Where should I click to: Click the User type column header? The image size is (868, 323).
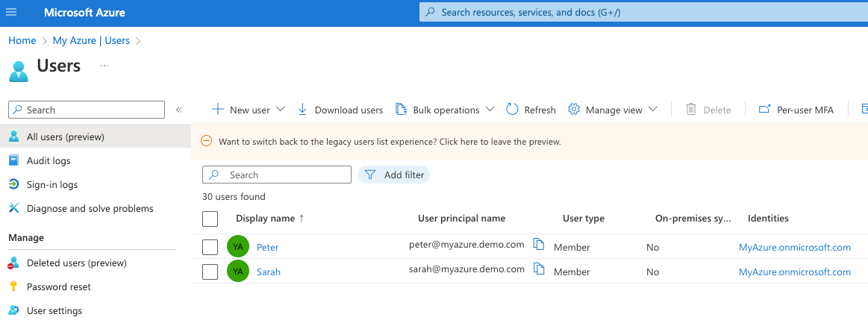pos(584,219)
